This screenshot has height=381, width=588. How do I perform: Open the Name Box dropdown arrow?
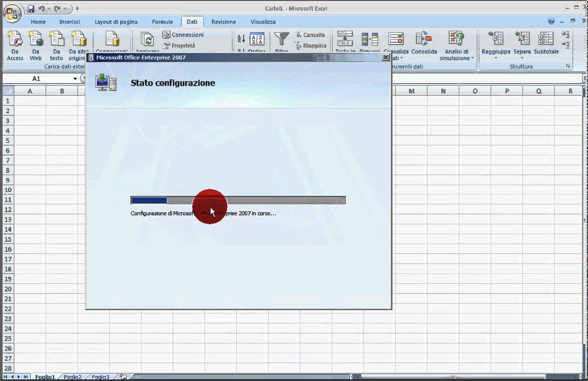point(75,79)
